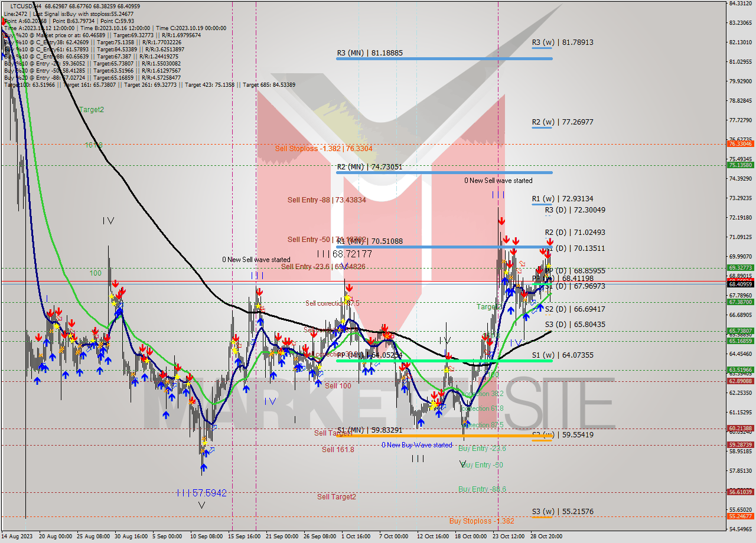Image resolution: width=756 pixels, height=543 pixels.
Task: Select the red 56.61039 price tag
Action: (x=740, y=492)
